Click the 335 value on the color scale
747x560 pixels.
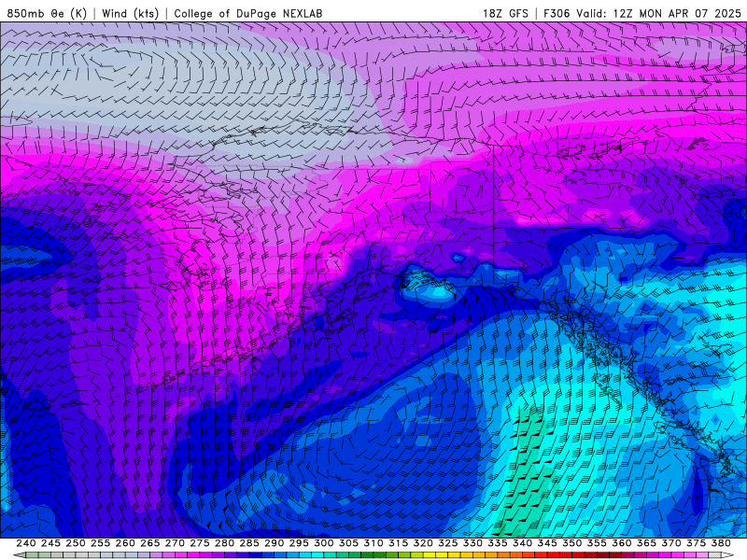[498, 543]
